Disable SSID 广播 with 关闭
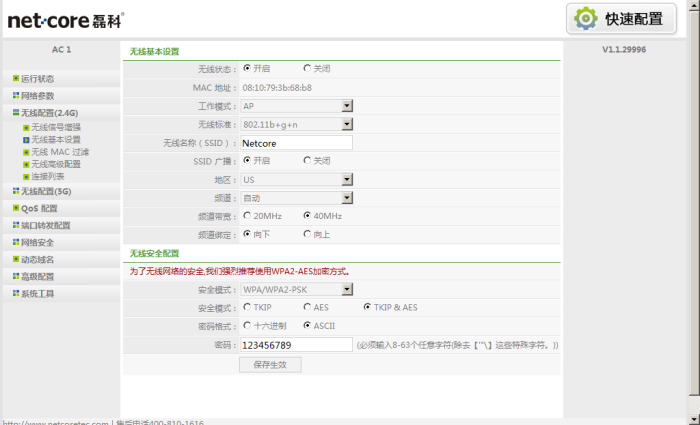 click(307, 160)
